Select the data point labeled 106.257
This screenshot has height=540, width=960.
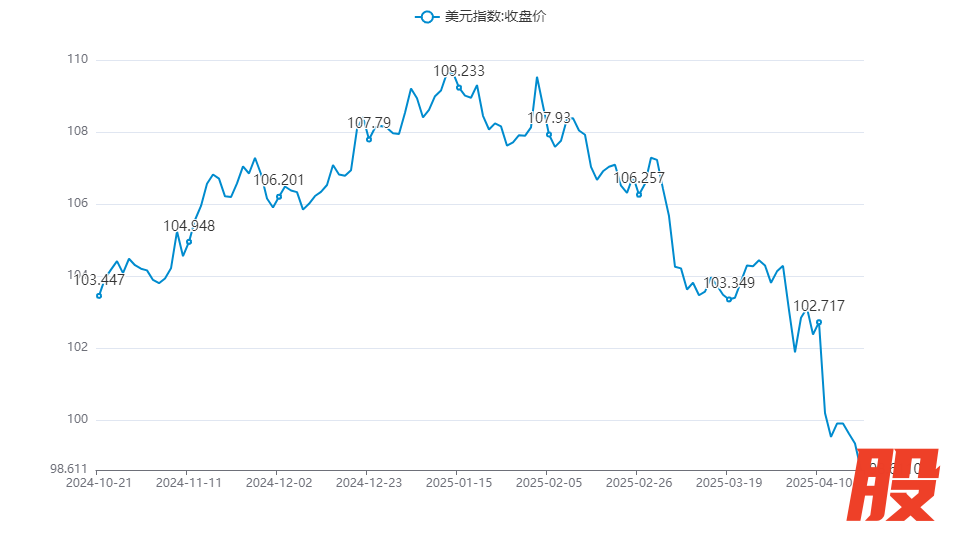coord(639,194)
